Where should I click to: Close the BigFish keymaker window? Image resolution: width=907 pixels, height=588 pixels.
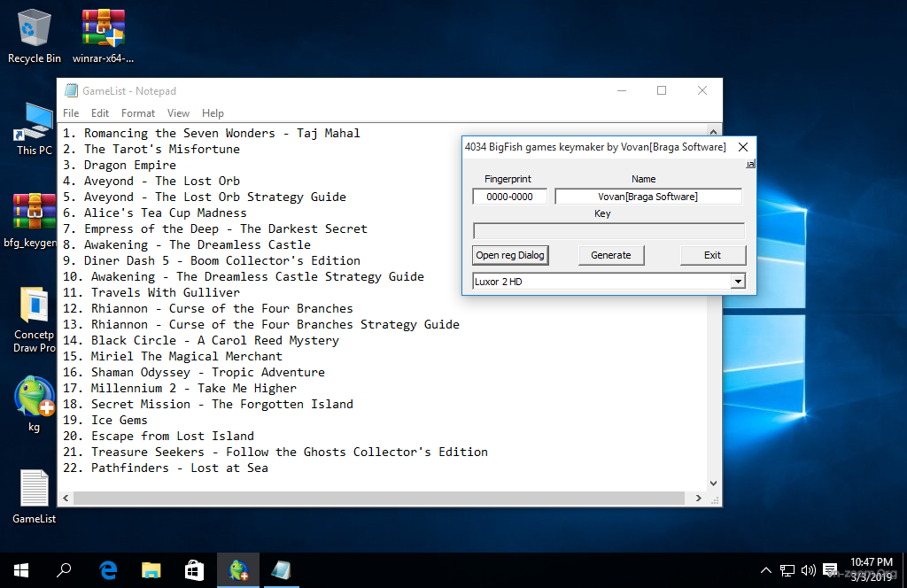743,147
